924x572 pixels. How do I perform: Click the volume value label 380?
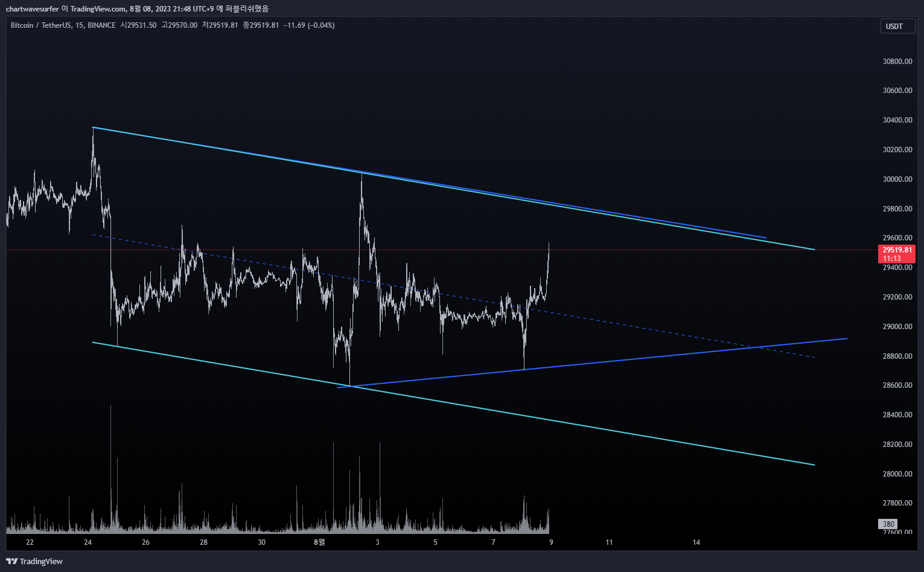[888, 524]
